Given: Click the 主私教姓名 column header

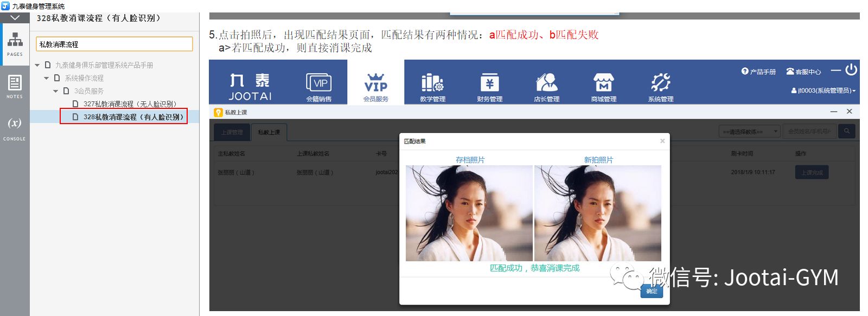Looking at the screenshot, I should coord(232,154).
